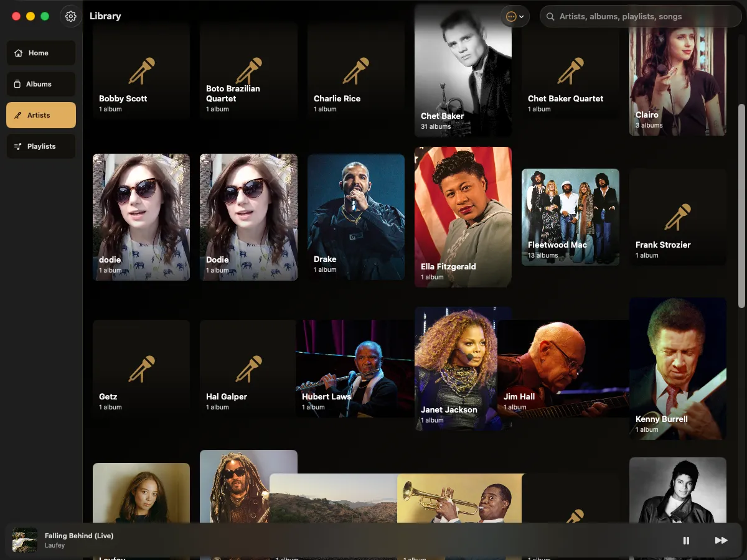
Task: Pause the currently playing track
Action: click(x=686, y=540)
